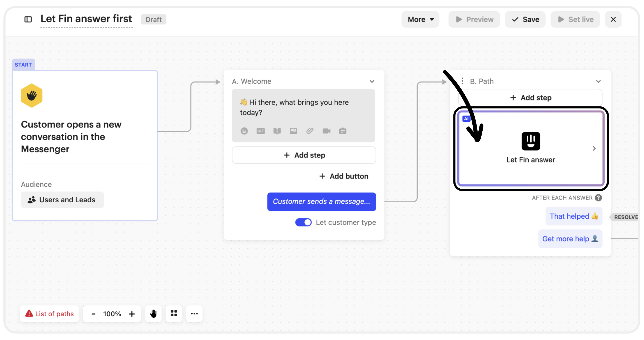
Task: Insert an article via book icon
Action: 277,131
